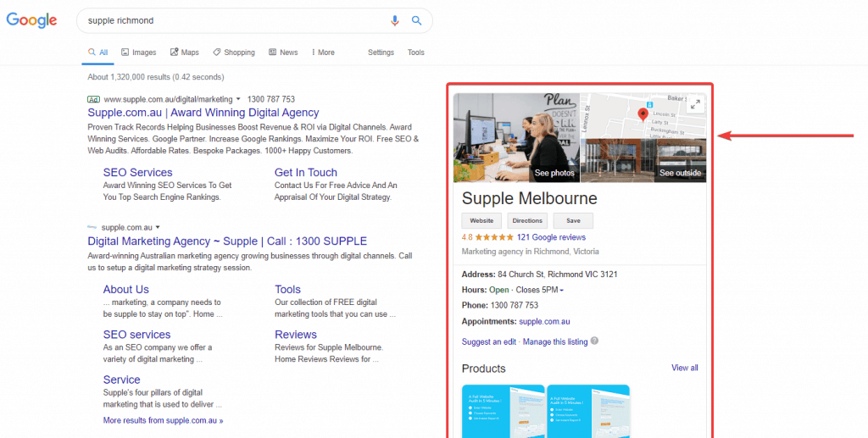The width and height of the screenshot is (868, 438).
Task: Open the Appointments supple.com.au link
Action: 544,321
